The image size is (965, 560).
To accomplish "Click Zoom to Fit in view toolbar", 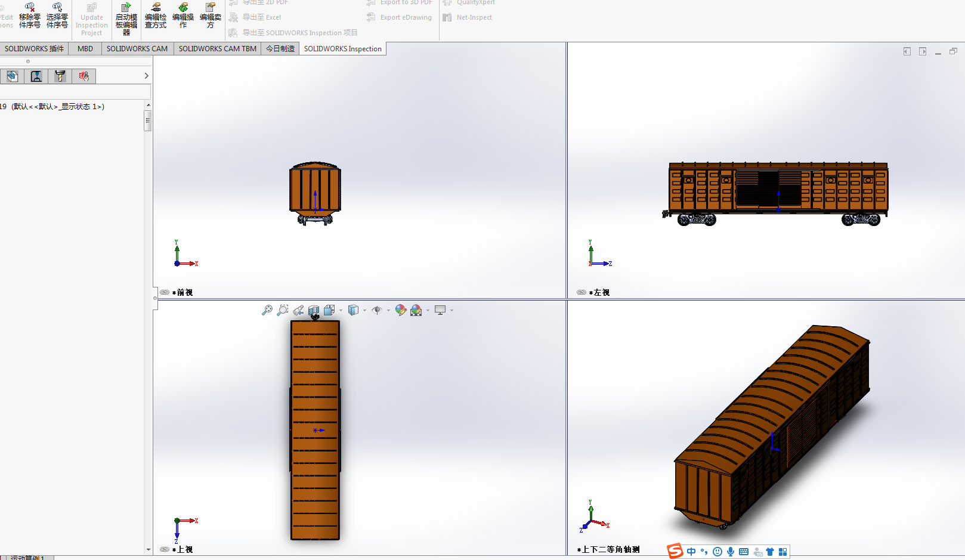I will (x=267, y=310).
